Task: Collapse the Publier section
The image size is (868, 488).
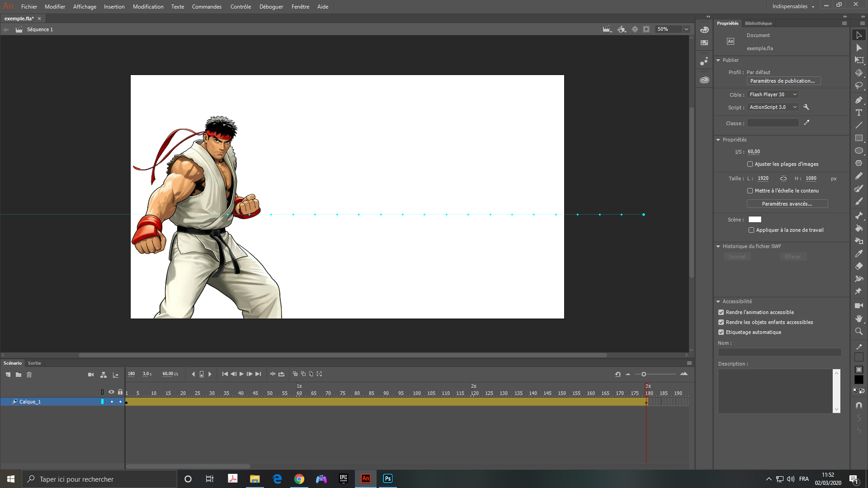Action: pyautogui.click(x=718, y=60)
